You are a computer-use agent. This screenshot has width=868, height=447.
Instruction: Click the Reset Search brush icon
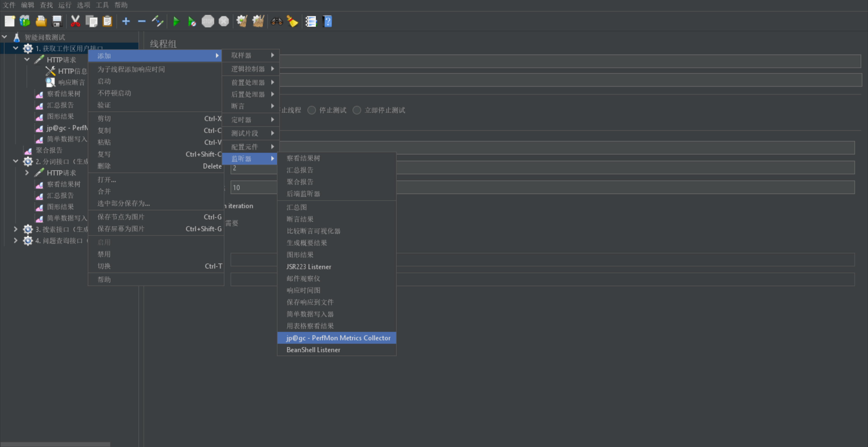click(x=292, y=21)
